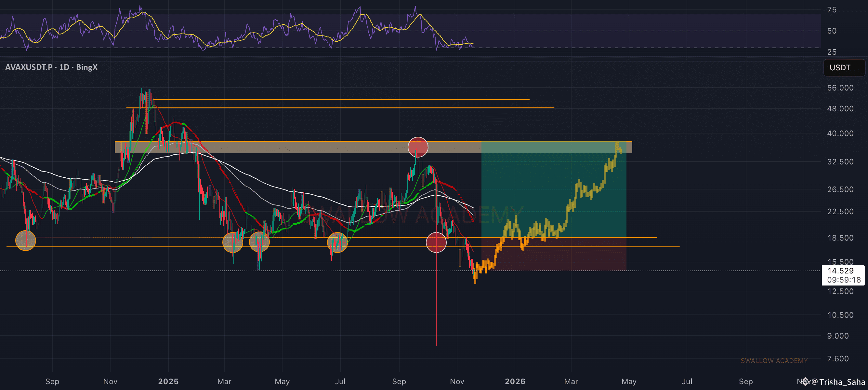Select the red circle on resistance zone
This screenshot has width=868, height=390.
click(x=418, y=147)
